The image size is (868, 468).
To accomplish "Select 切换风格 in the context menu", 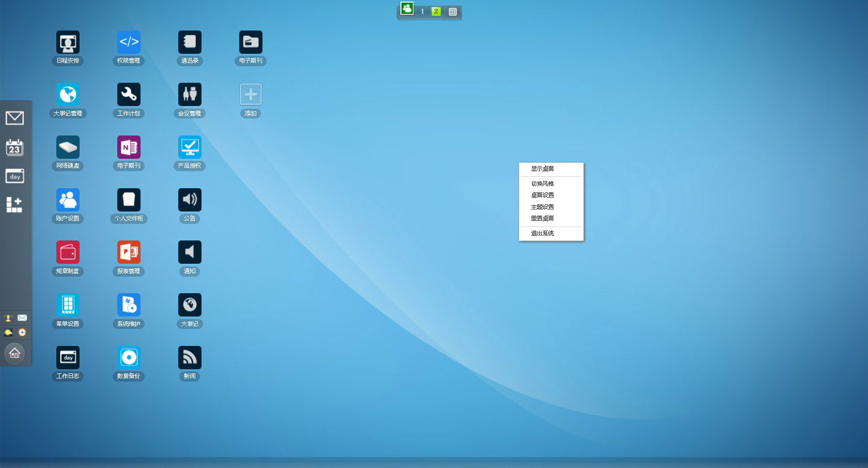I will [x=542, y=184].
